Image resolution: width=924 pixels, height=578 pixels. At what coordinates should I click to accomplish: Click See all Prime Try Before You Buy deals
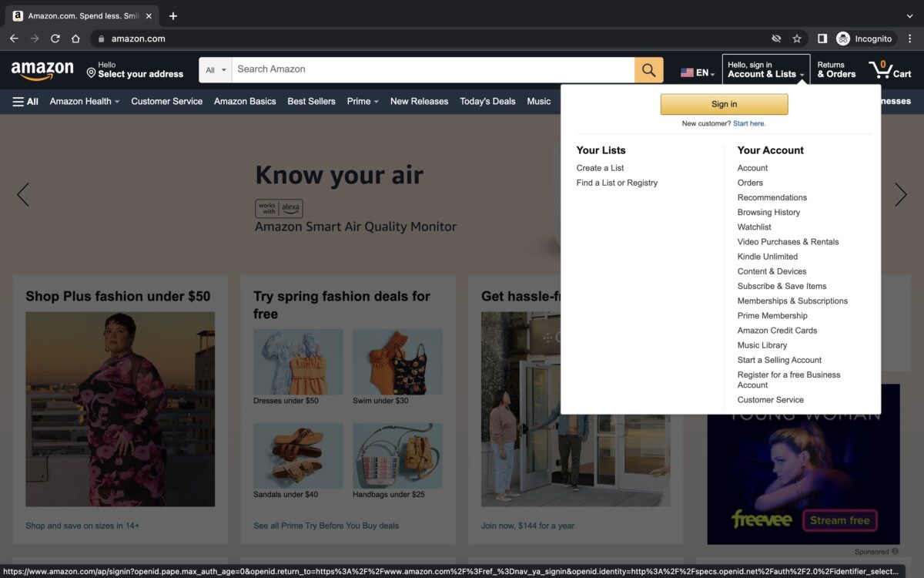pyautogui.click(x=326, y=526)
